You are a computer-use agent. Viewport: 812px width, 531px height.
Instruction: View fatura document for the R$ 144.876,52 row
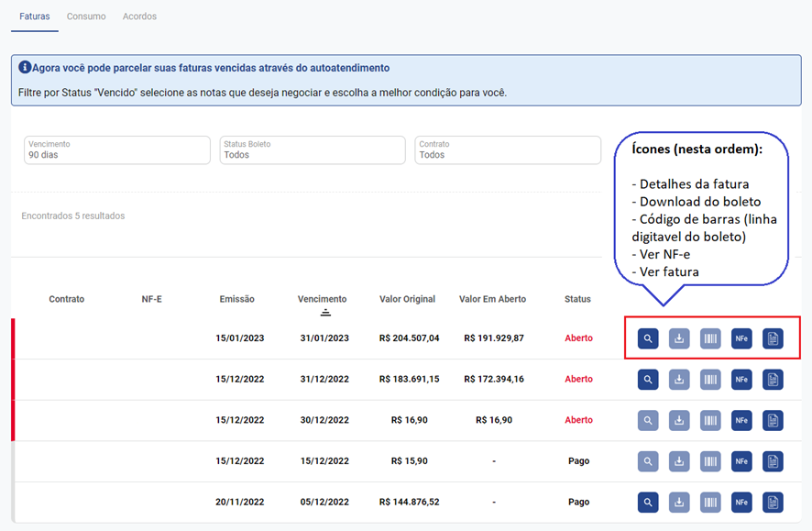(x=773, y=503)
